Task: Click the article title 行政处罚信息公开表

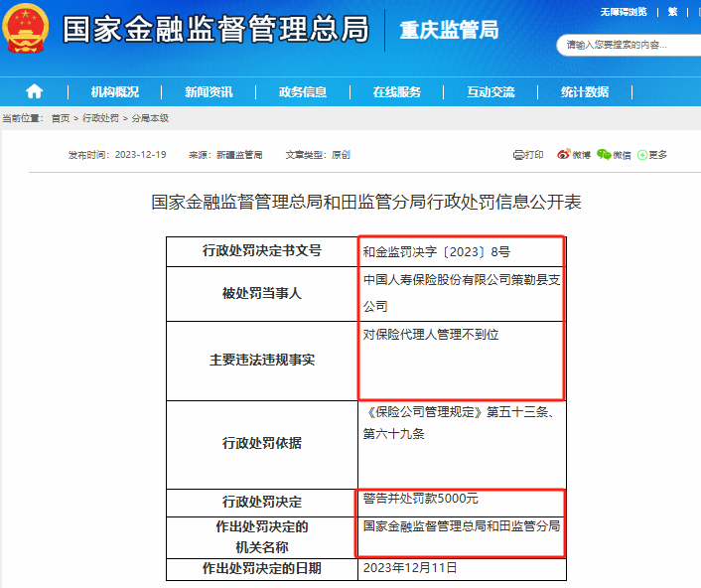Action: pos(366,202)
